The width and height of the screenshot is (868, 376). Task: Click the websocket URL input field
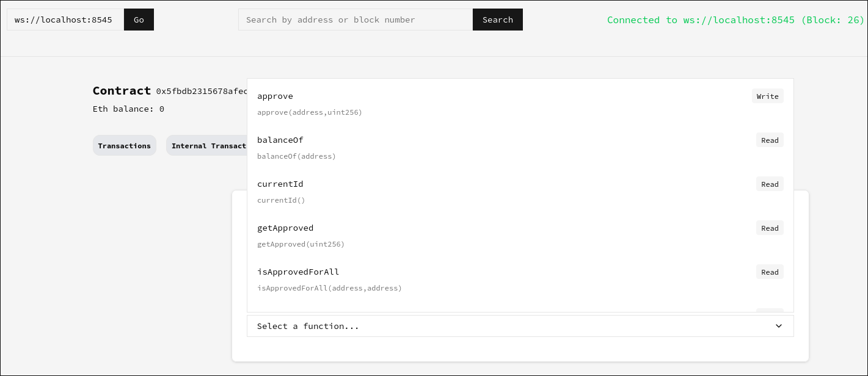pyautogui.click(x=65, y=20)
